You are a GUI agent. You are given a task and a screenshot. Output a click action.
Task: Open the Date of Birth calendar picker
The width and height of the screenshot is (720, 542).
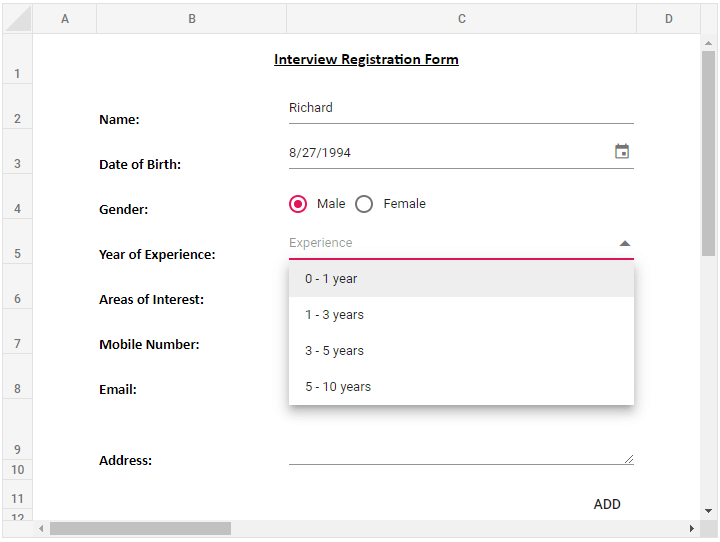[622, 152]
